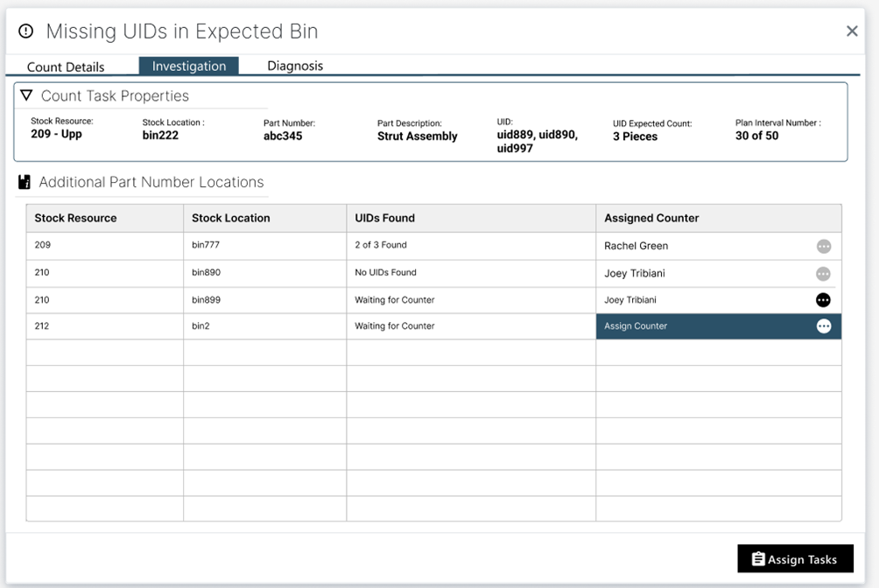The image size is (879, 588).
Task: Click the Assign Tasks button
Action: tap(795, 558)
